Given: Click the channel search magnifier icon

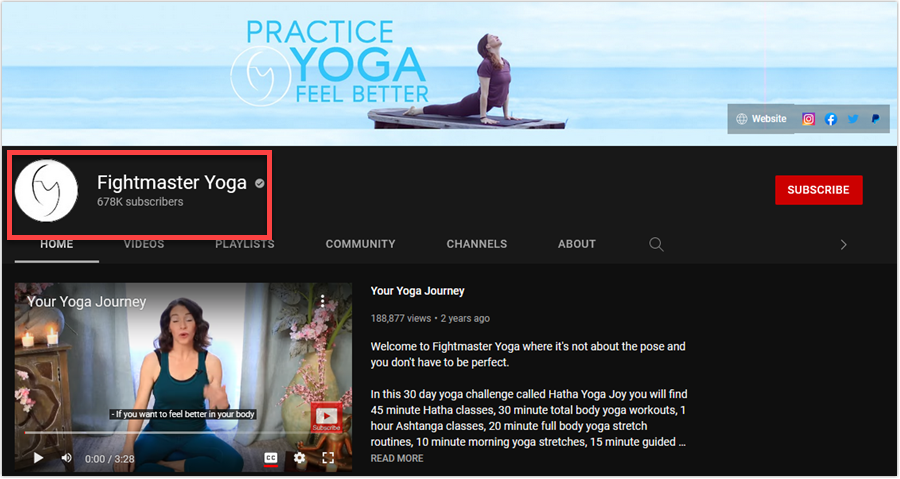Looking at the screenshot, I should point(656,244).
